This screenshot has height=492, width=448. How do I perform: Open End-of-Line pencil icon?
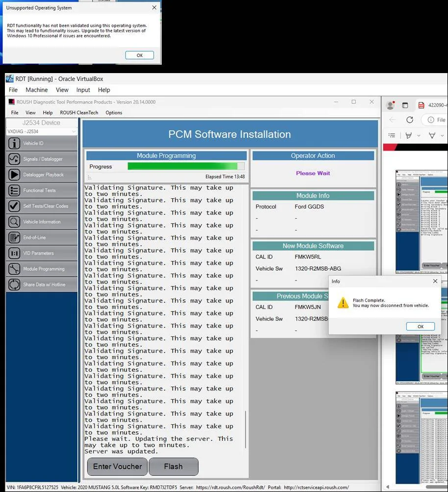pos(14,237)
